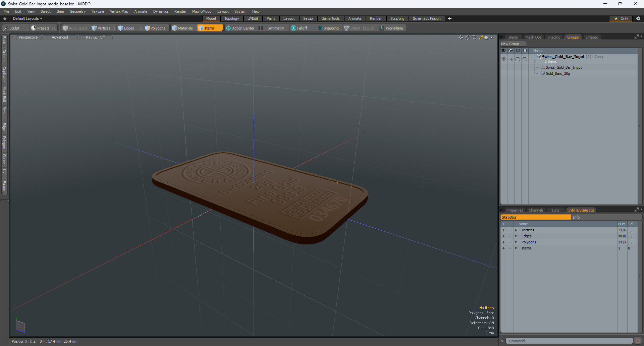Image resolution: width=644 pixels, height=346 pixels.
Task: Open the Geometry menu
Action: click(x=77, y=11)
